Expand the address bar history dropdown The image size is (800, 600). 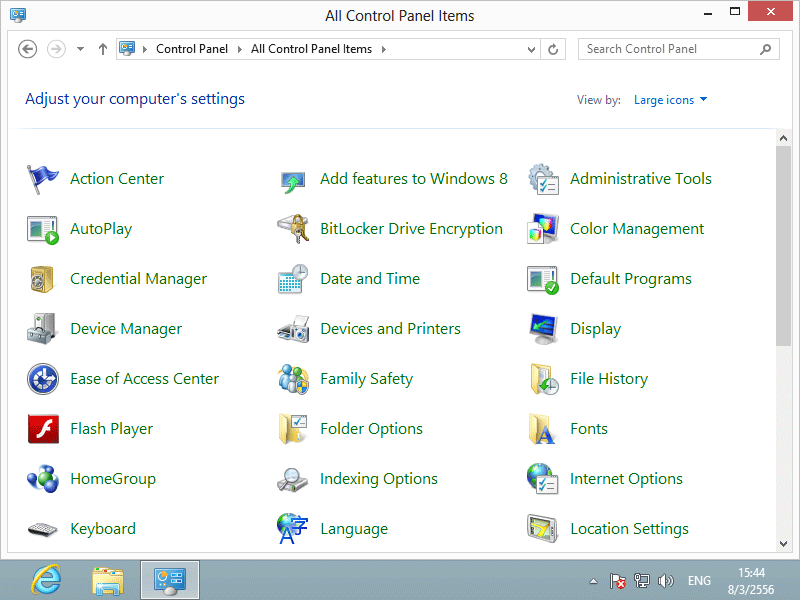pos(531,49)
